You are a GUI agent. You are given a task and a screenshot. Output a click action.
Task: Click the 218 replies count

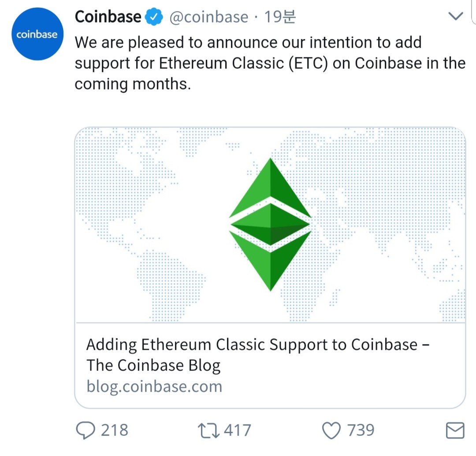click(x=115, y=430)
